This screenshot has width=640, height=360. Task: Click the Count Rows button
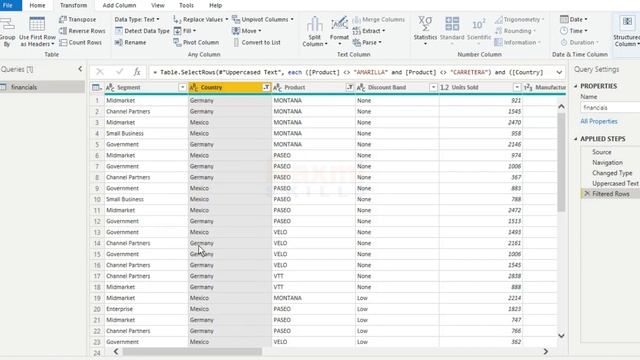coord(80,42)
